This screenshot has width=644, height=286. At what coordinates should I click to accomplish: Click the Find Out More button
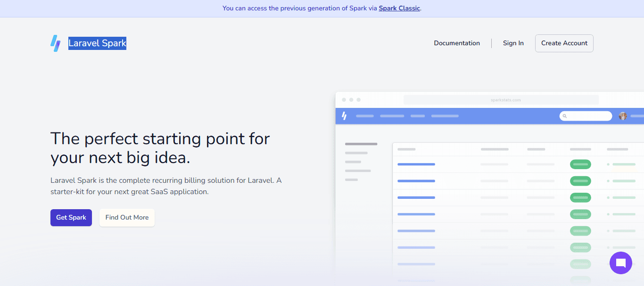(127, 218)
